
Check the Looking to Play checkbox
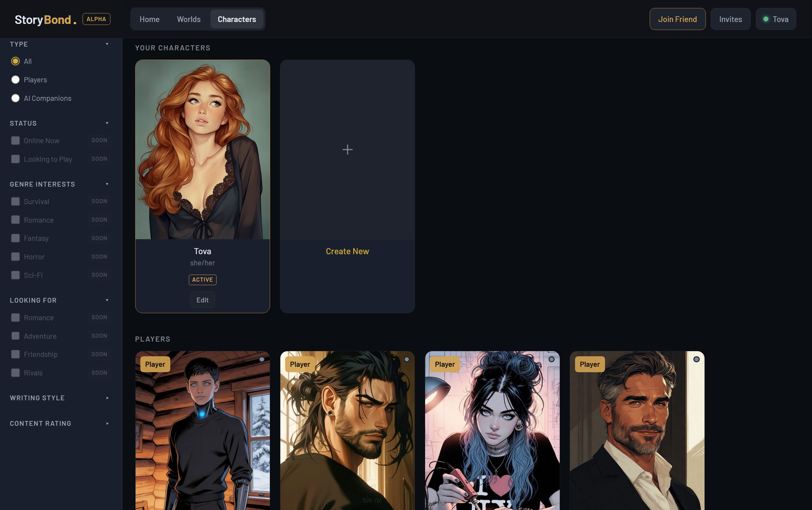[x=15, y=159]
